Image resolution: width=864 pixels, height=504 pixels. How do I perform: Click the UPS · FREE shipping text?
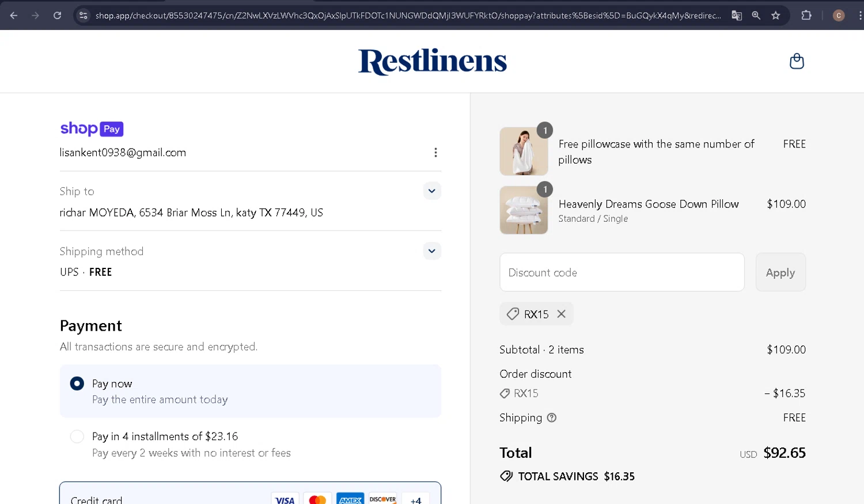(x=86, y=272)
